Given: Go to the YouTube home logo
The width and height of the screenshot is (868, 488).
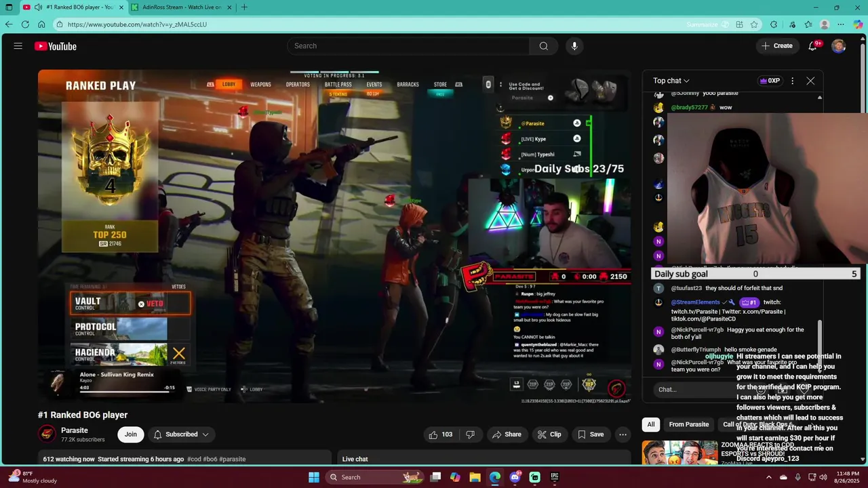Looking at the screenshot, I should pyautogui.click(x=56, y=46).
